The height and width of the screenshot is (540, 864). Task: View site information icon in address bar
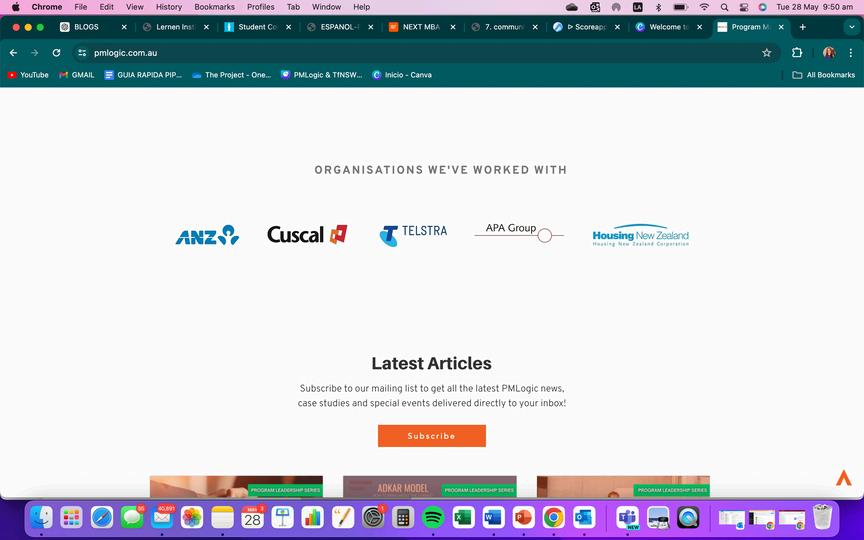pyautogui.click(x=82, y=53)
